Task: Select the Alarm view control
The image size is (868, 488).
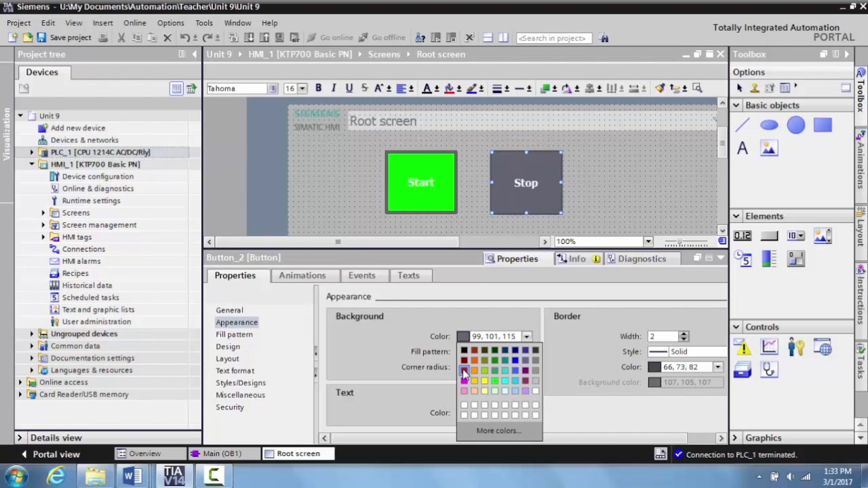Action: (743, 348)
